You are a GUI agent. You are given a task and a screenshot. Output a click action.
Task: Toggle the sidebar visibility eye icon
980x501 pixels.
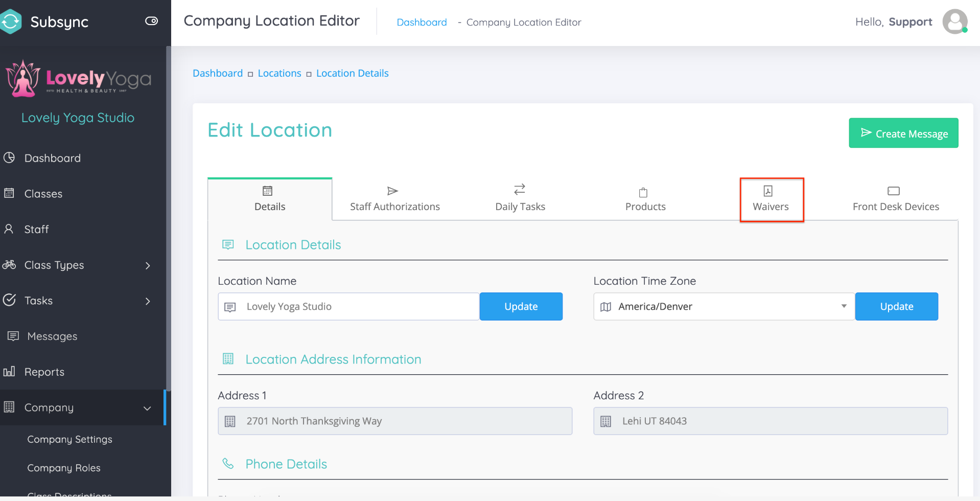(x=151, y=21)
